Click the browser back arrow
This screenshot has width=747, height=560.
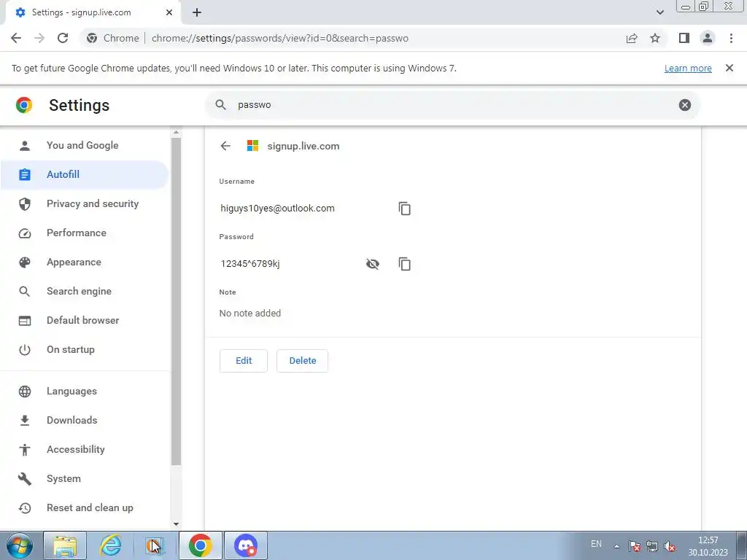[16, 38]
